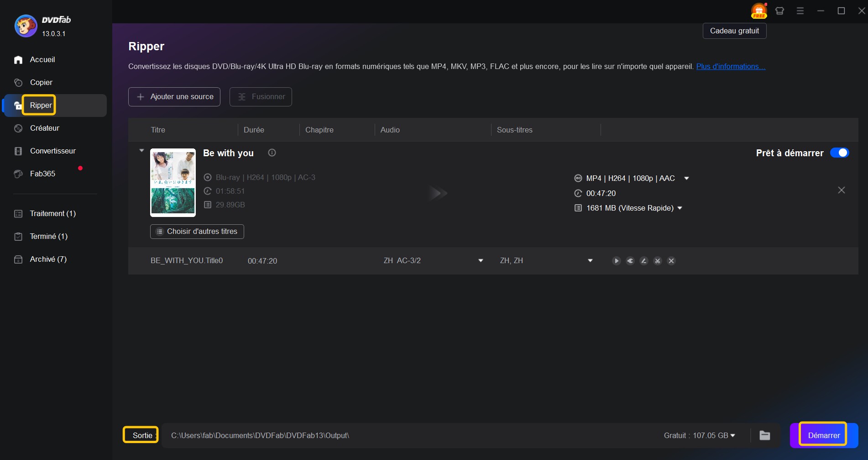Preview the BE_WITH_YOU.Title0 with play icon
Image resolution: width=868 pixels, height=460 pixels.
[x=617, y=261]
